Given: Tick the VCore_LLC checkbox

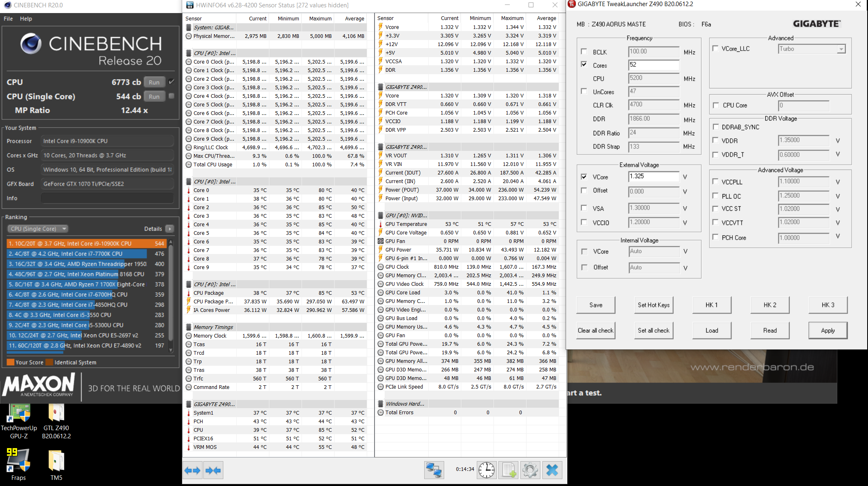Looking at the screenshot, I should [x=715, y=49].
